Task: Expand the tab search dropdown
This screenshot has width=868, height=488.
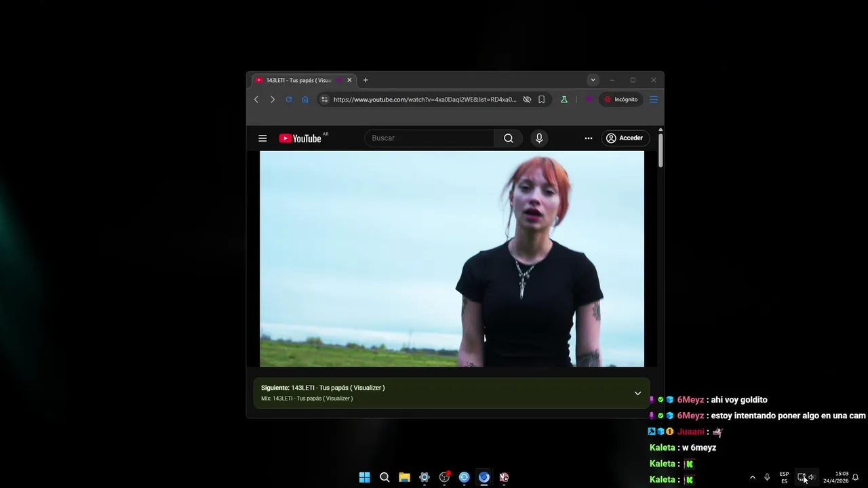Action: pos(593,80)
